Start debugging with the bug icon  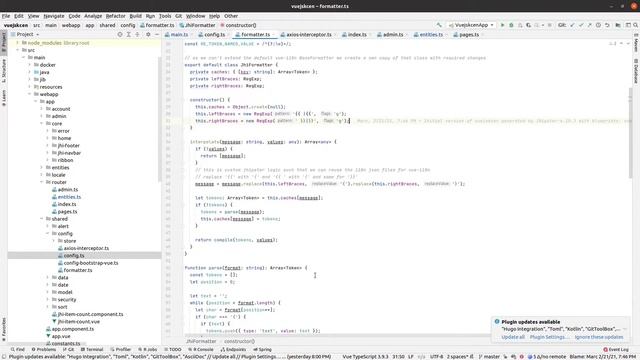pyautogui.click(x=511, y=25)
